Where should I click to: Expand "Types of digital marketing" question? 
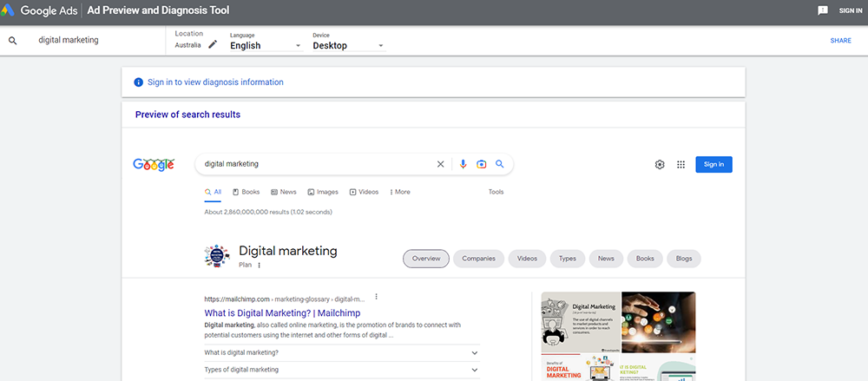click(x=342, y=370)
